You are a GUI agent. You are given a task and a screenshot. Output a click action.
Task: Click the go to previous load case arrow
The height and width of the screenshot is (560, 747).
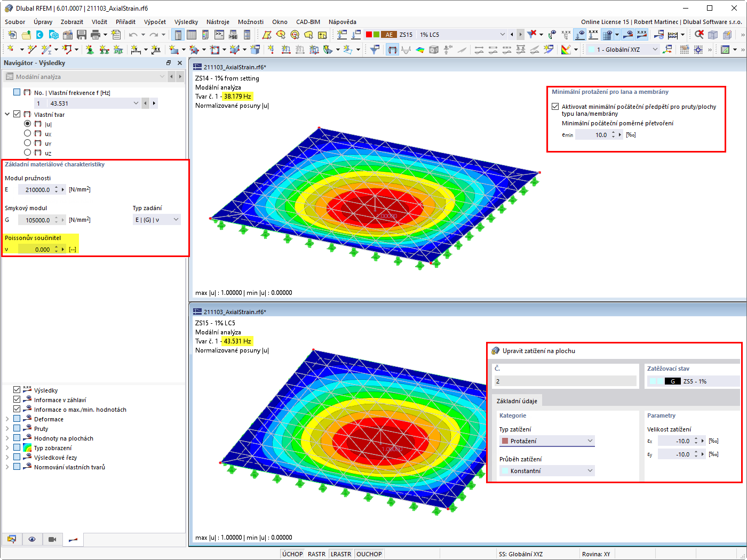[x=512, y=35]
